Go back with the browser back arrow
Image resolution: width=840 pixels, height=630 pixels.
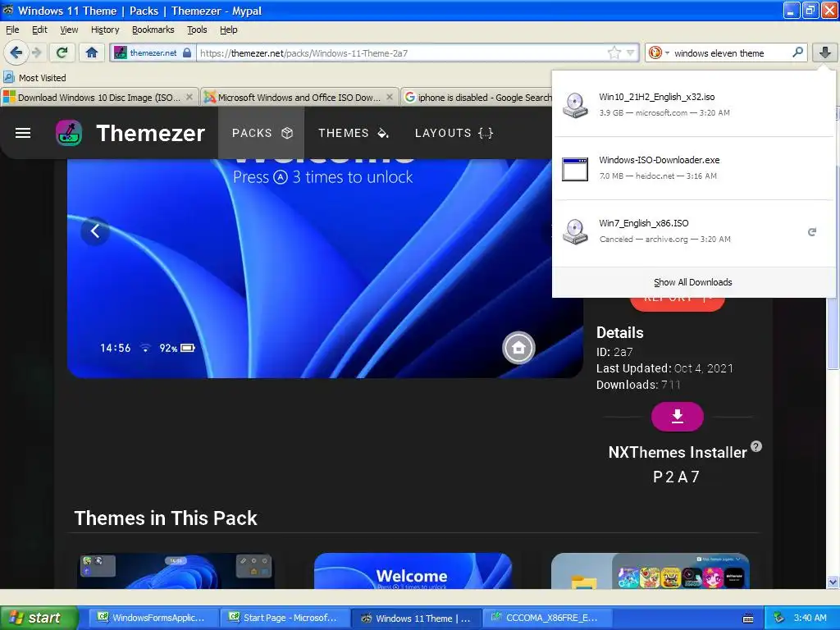click(x=16, y=52)
